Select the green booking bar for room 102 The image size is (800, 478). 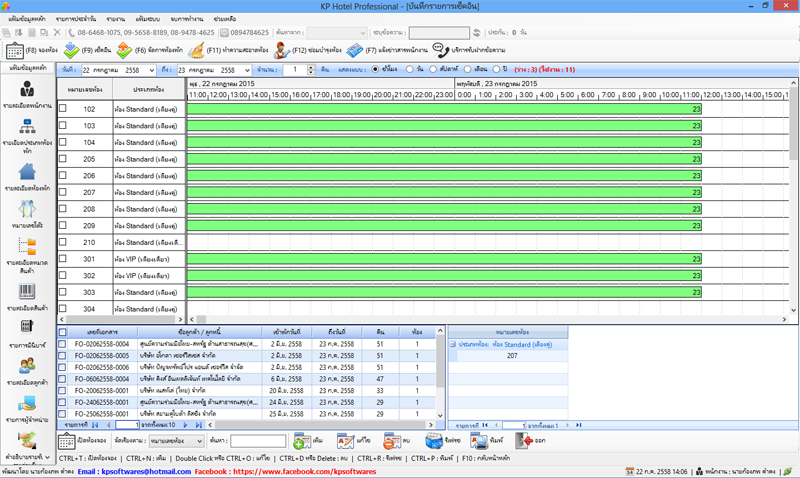[444, 109]
